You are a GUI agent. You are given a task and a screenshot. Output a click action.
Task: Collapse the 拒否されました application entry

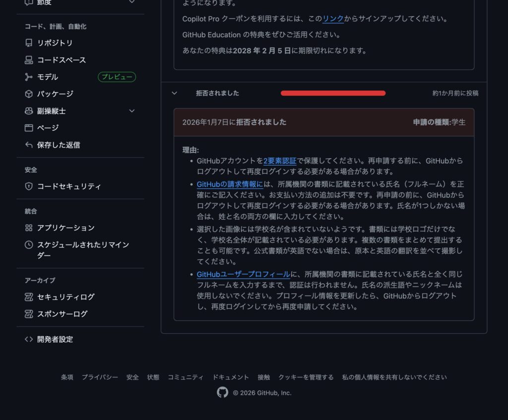174,93
